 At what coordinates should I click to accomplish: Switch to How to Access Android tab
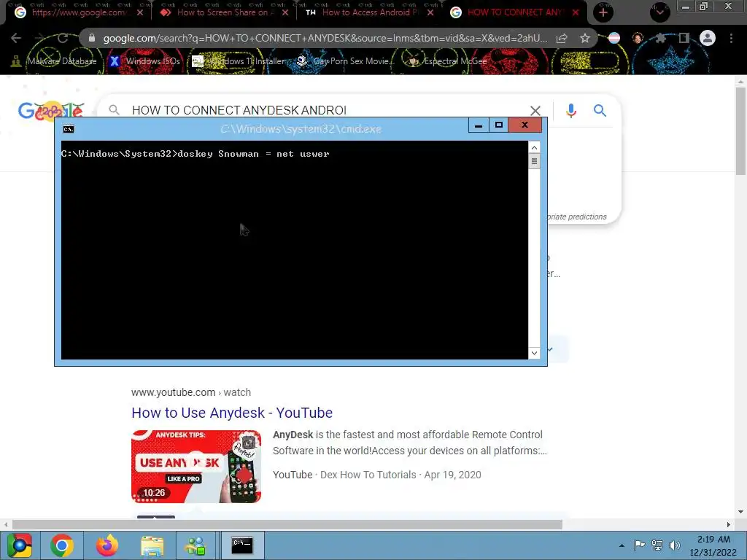(x=362, y=12)
